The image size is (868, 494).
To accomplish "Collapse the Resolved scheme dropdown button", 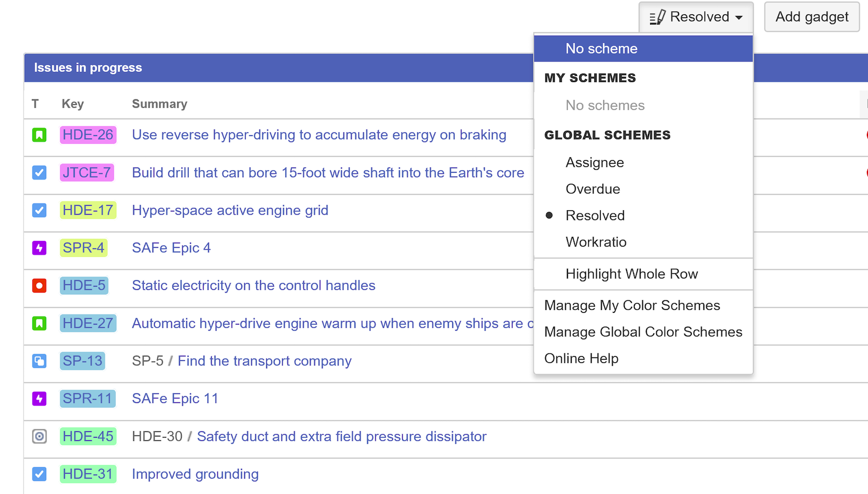I will click(696, 17).
